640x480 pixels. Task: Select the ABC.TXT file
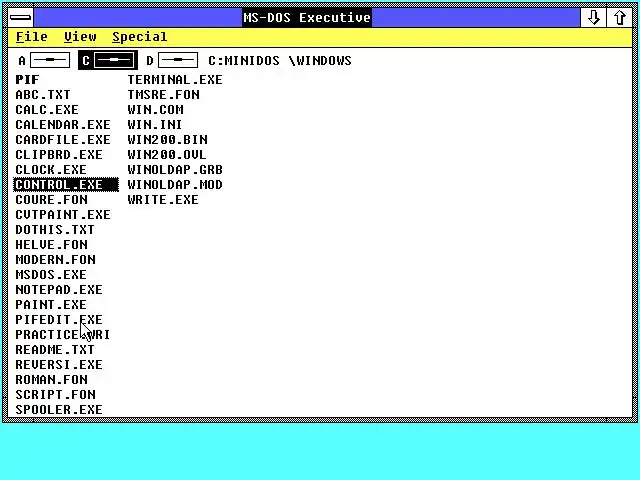tap(43, 95)
